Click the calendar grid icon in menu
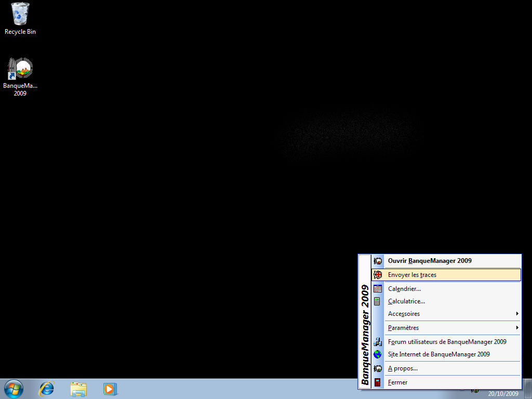 (378, 289)
